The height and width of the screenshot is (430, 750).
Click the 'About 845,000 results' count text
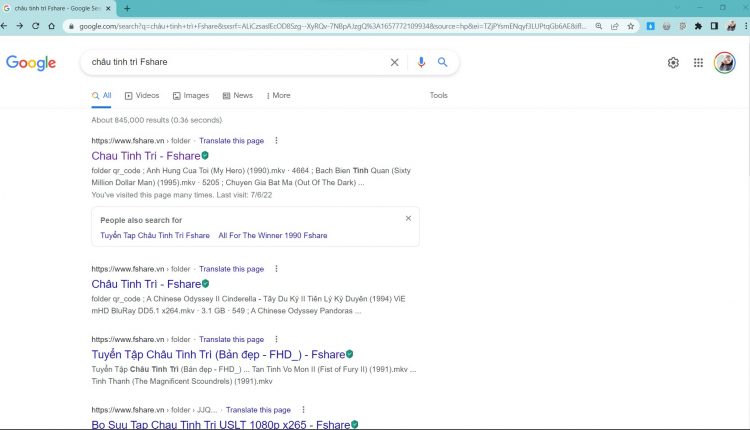(157, 120)
